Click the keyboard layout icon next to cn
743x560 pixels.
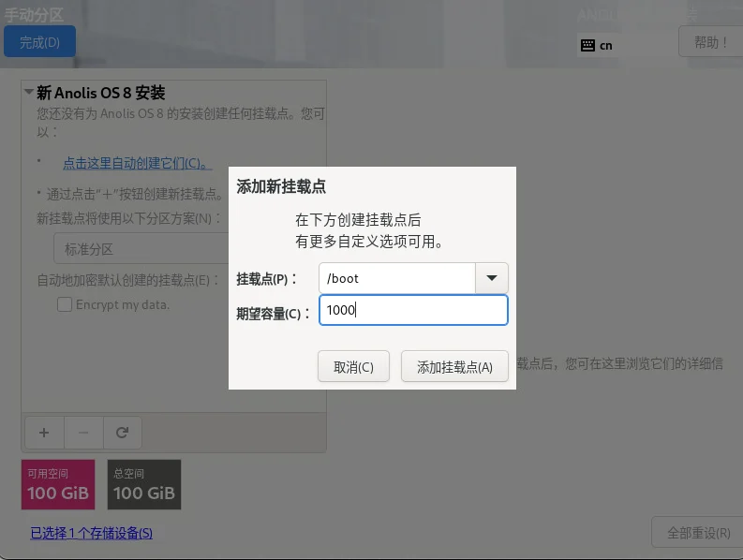(x=587, y=46)
